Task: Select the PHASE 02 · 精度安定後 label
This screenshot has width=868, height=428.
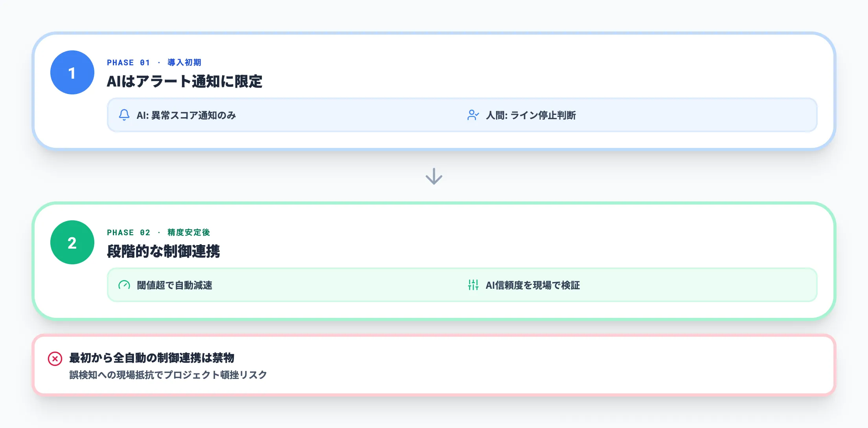Action: (158, 232)
